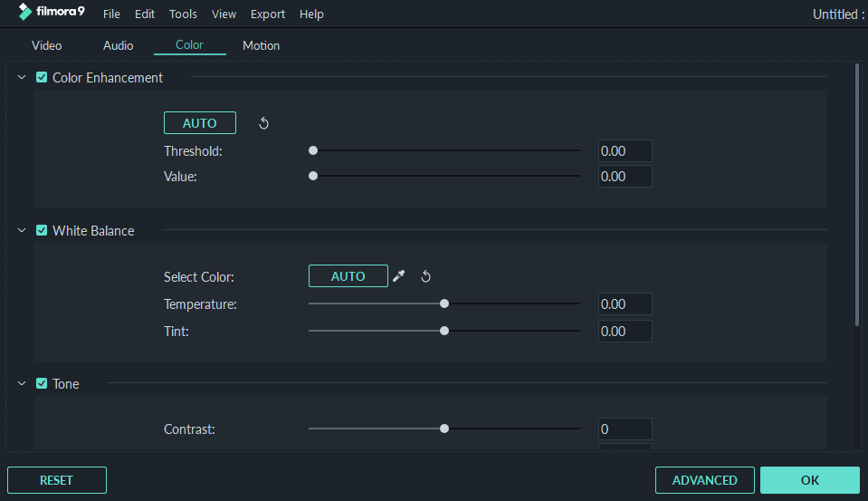
Task: Click the AUTO button beside Select Color
Action: pyautogui.click(x=348, y=276)
